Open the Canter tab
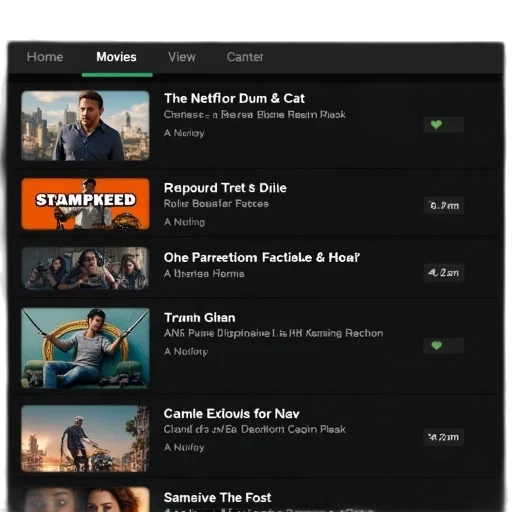The image size is (512, 512). pos(245,57)
